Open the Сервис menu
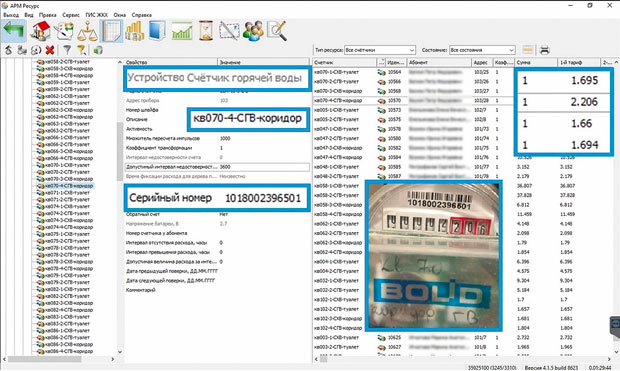The image size is (620, 371). tap(71, 15)
